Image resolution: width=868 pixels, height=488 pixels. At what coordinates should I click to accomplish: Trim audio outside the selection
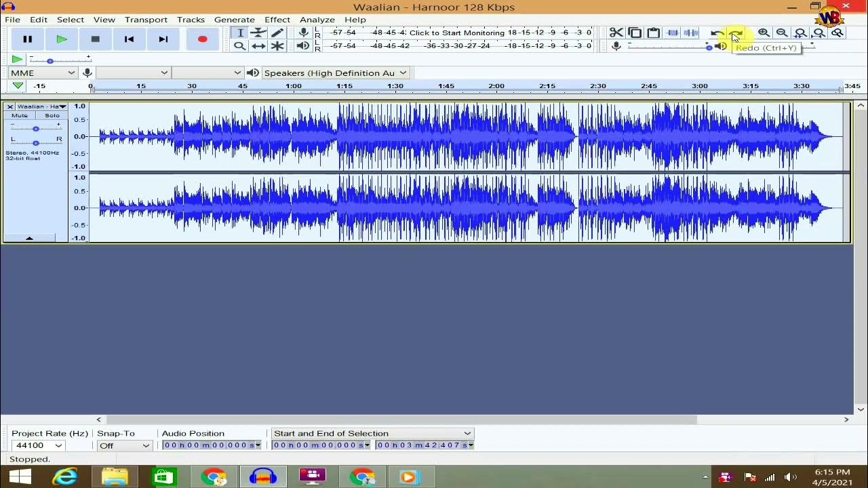(672, 33)
